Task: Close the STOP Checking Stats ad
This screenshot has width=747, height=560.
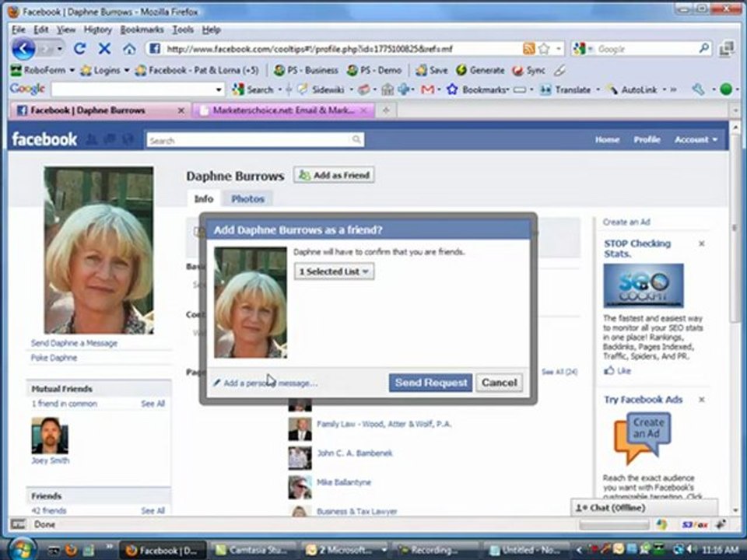Action: (x=702, y=243)
